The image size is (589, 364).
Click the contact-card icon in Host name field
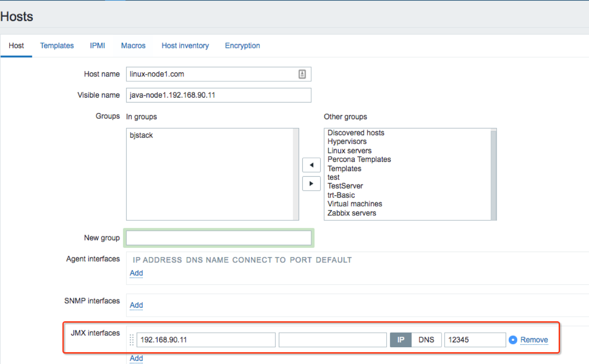[x=302, y=74]
